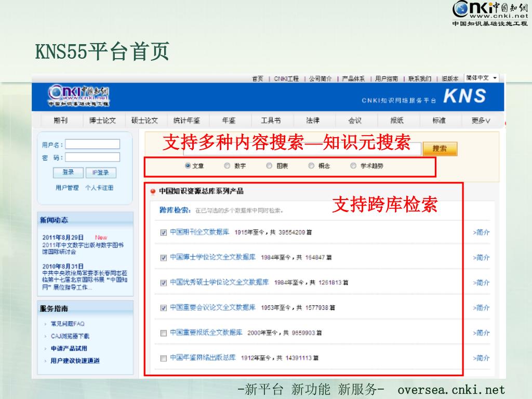Click the 搜索 search button
Viewport: 532px width, 399px height.
pos(440,149)
